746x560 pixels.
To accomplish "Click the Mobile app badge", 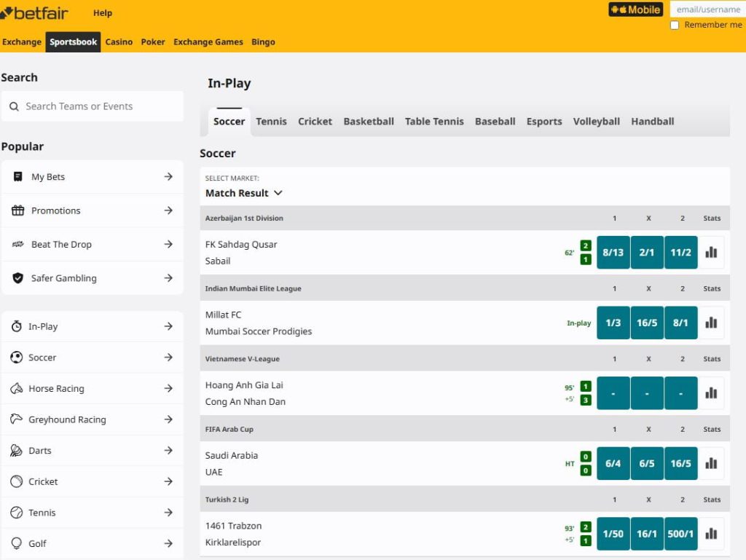I will pyautogui.click(x=635, y=9).
